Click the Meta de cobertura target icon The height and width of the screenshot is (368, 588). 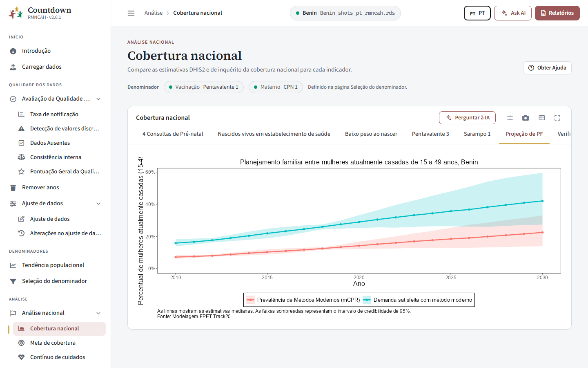point(21,343)
